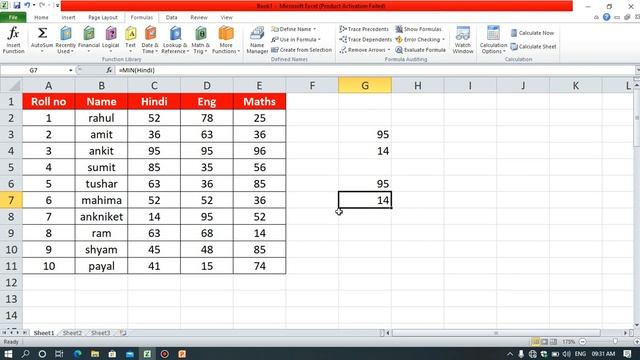Select the cell containing ankniket

coord(101,217)
